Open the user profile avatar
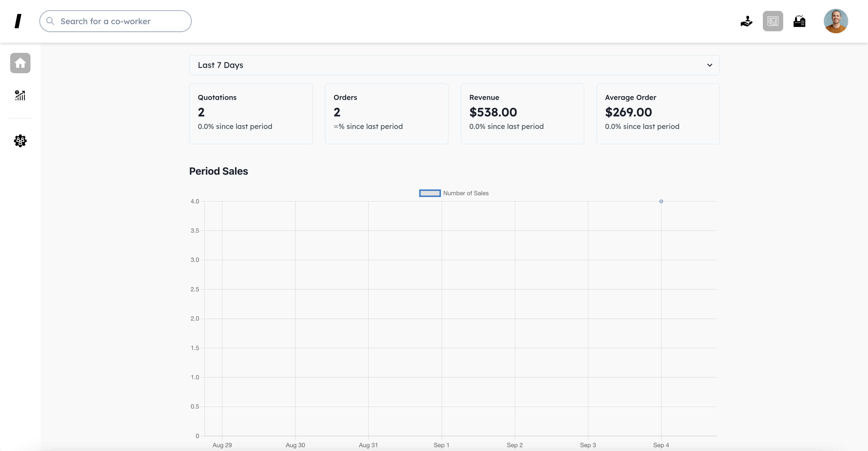Image resolution: width=868 pixels, height=451 pixels. pos(836,21)
